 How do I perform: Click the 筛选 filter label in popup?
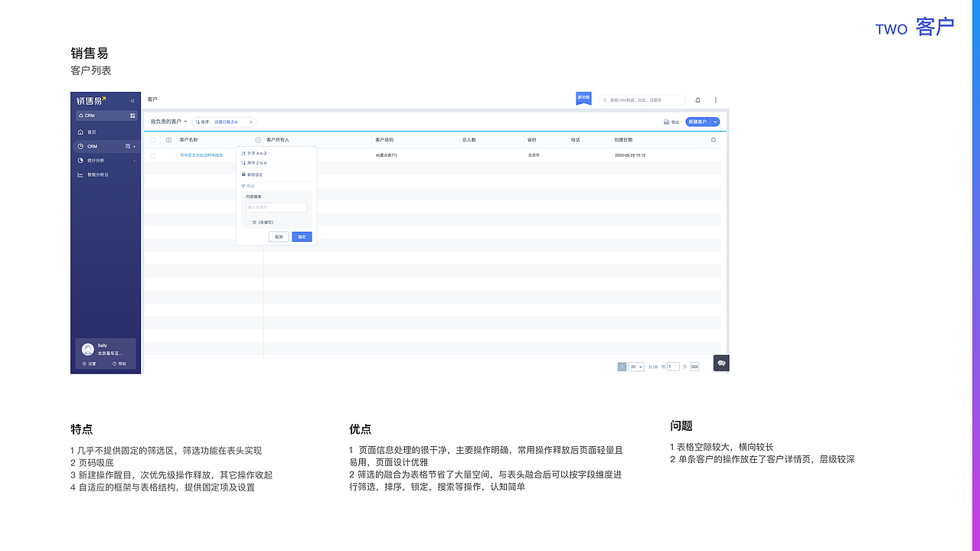click(x=248, y=186)
